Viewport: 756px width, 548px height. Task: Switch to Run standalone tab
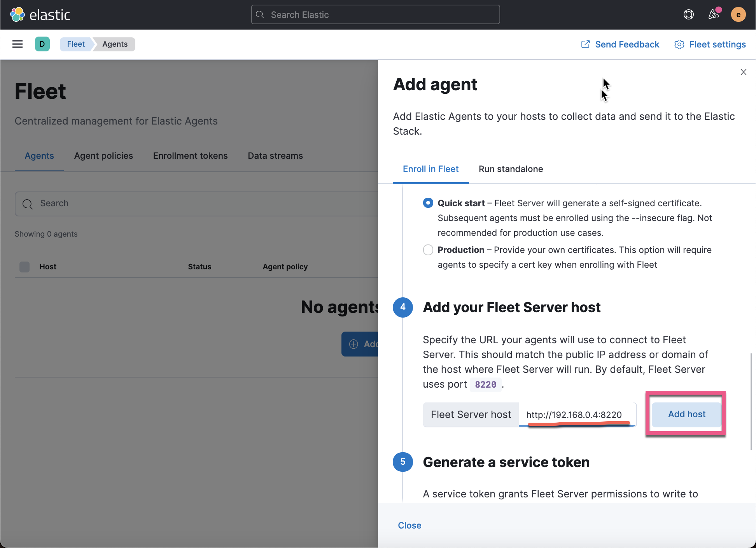(x=511, y=169)
